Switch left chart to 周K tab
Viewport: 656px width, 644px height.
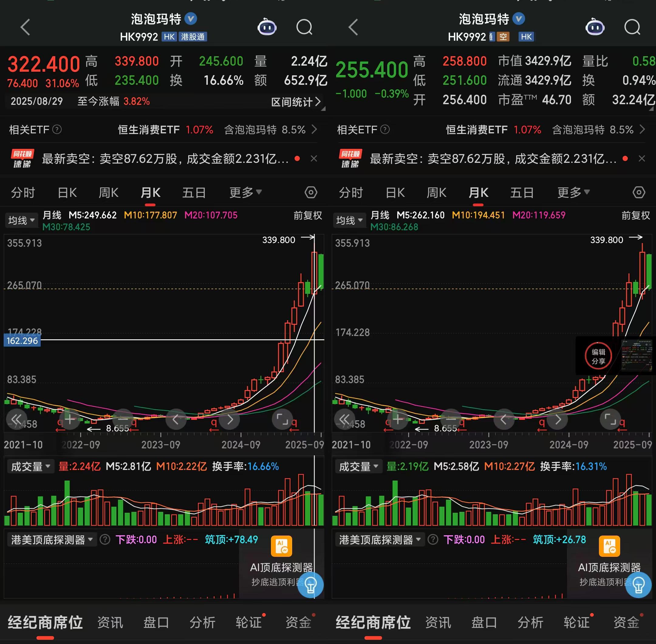108,193
